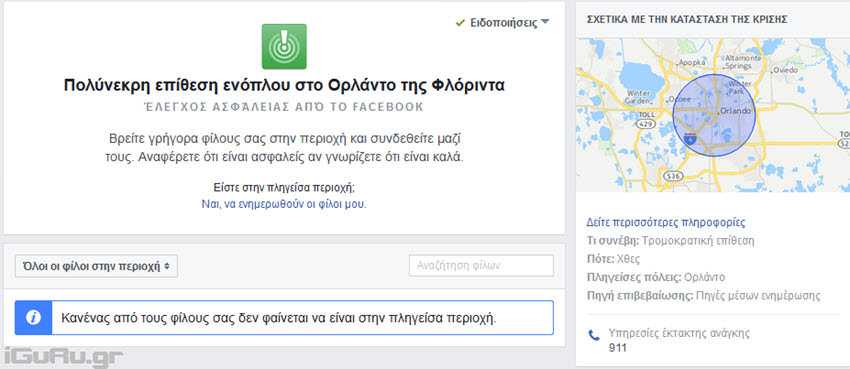This screenshot has height=369, width=850.
Task: Click the I-4 interstate shield on map
Action: (x=690, y=138)
